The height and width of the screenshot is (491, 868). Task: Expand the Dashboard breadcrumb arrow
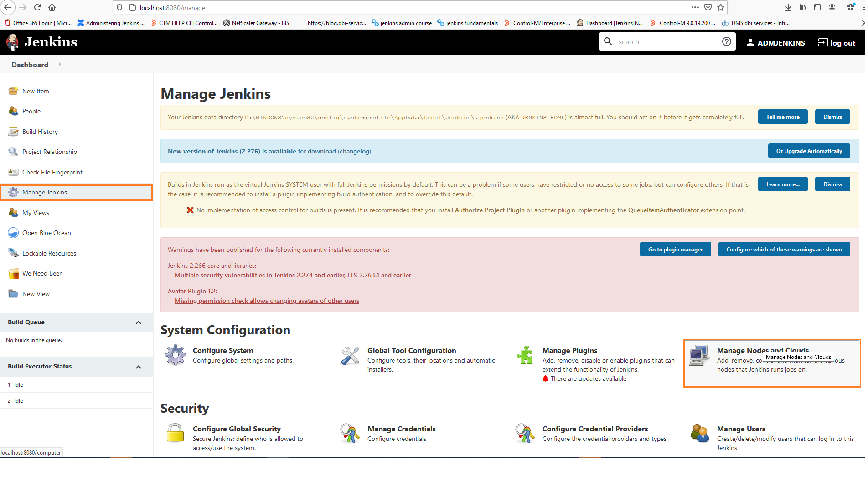60,65
